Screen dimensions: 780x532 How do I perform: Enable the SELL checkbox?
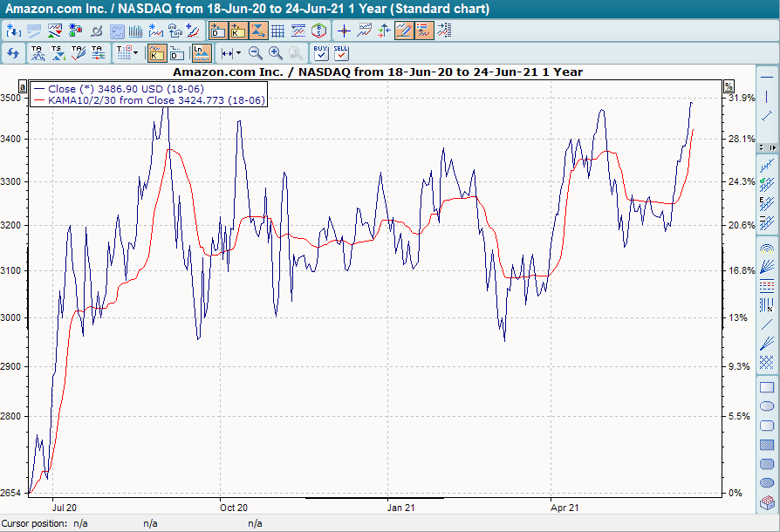point(341,52)
